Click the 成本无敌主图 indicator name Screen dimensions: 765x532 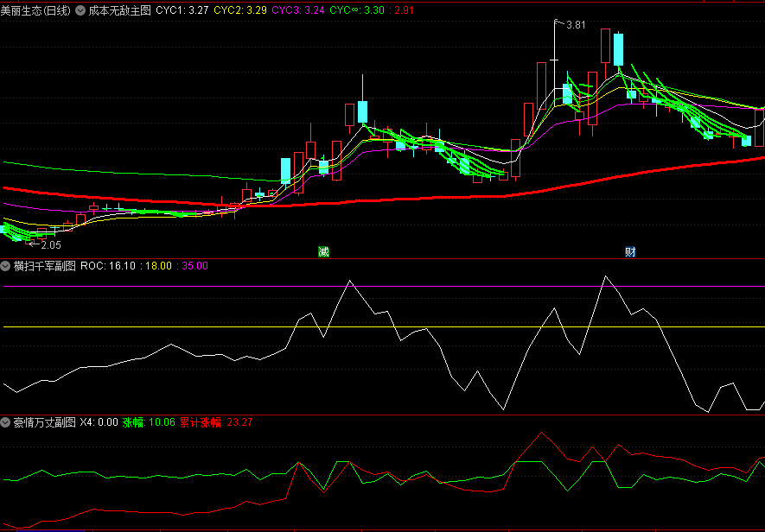119,10
